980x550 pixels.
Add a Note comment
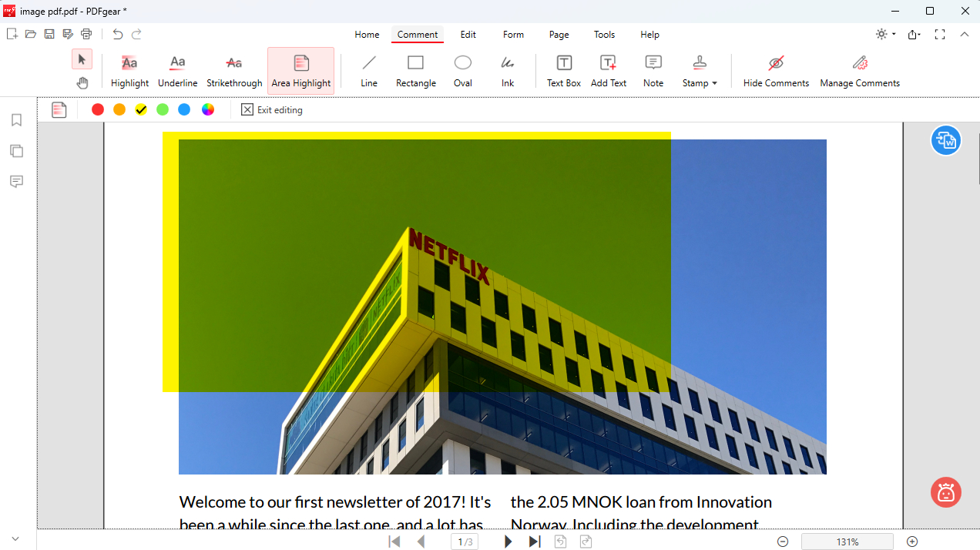653,71
